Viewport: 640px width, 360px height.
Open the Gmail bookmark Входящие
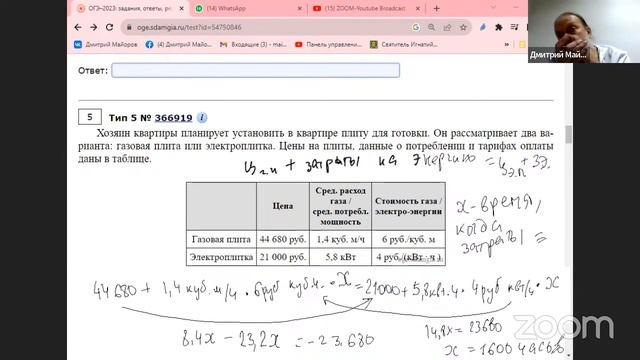coord(253,44)
